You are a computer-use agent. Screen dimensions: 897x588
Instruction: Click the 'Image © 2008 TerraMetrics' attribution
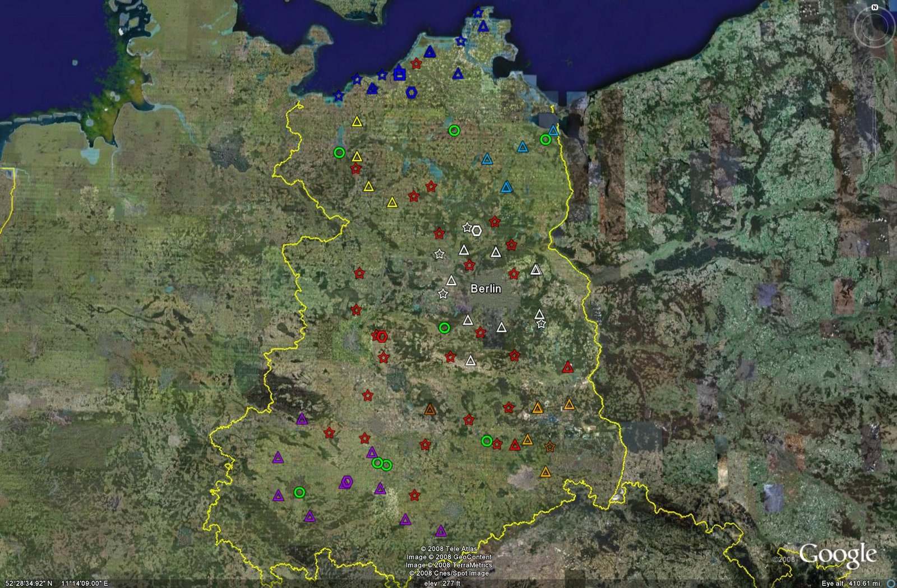[449, 565]
